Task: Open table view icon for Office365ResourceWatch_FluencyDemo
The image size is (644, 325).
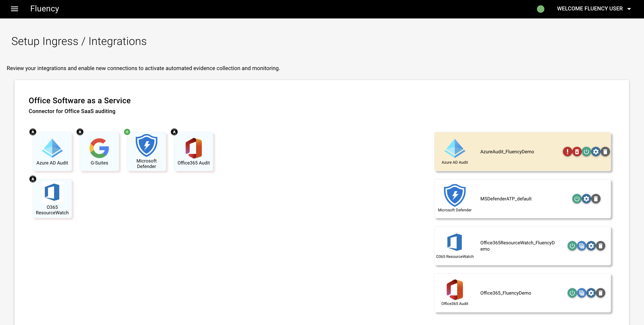Action: [x=582, y=246]
